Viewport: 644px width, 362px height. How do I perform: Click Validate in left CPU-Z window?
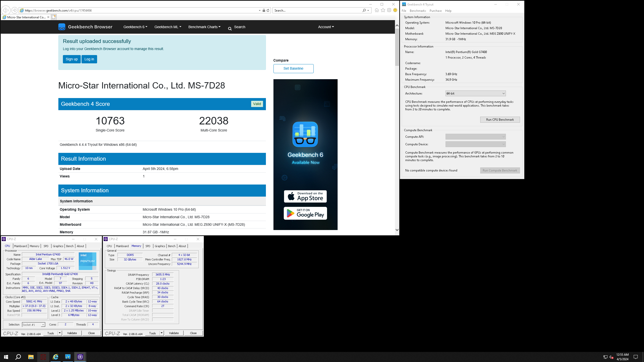72,333
